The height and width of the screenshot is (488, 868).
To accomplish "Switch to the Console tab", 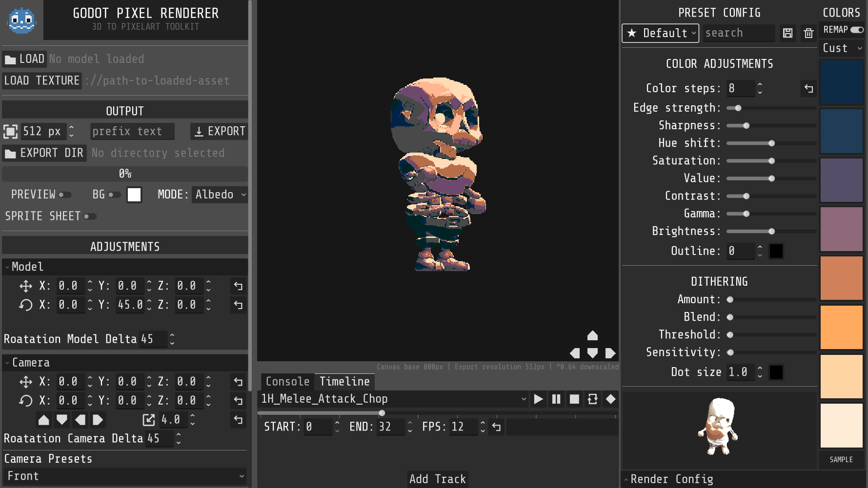I will point(287,382).
